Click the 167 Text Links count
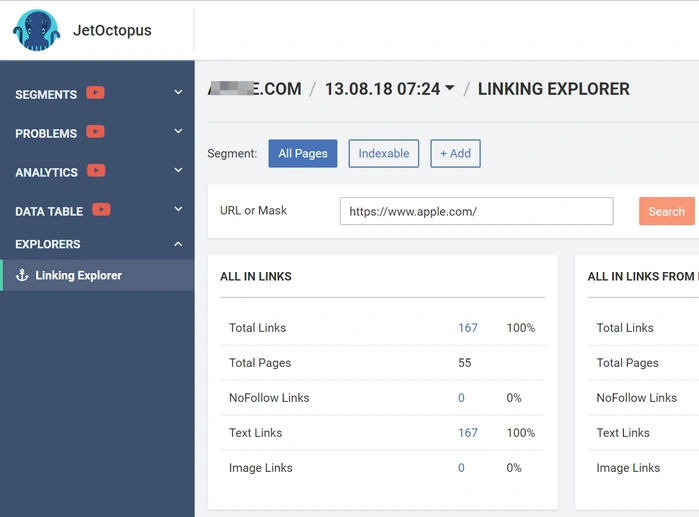699x517 pixels. click(468, 433)
